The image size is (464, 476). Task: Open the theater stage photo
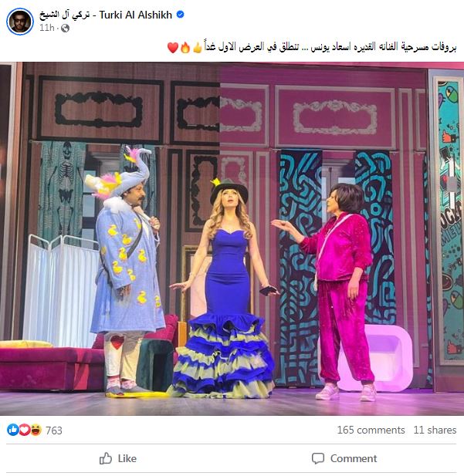pos(232,238)
